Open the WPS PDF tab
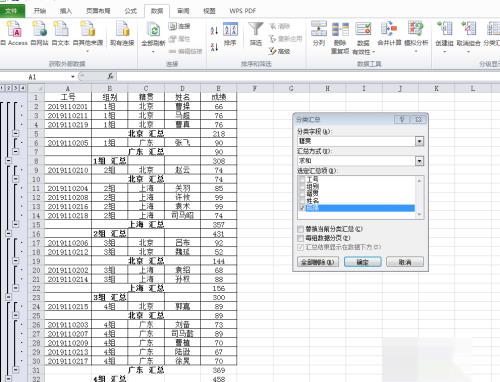 click(x=243, y=11)
